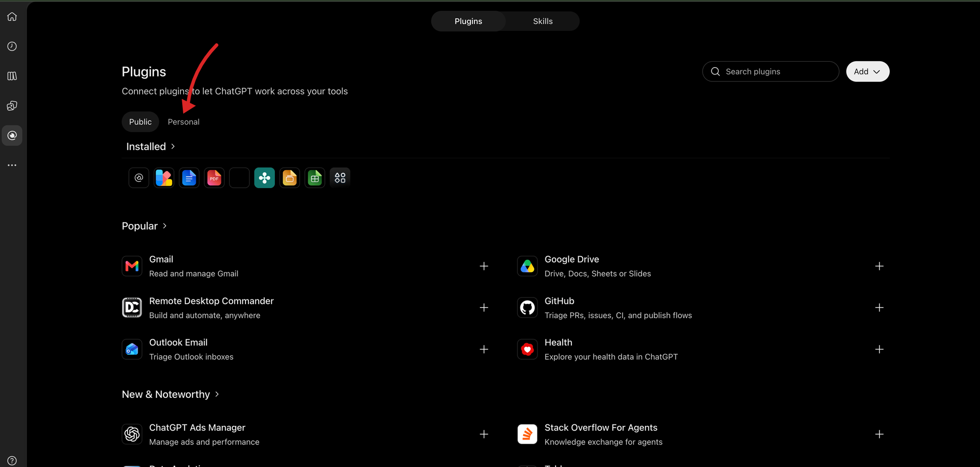Focus the Search plugins field
980x467 pixels.
(771, 72)
